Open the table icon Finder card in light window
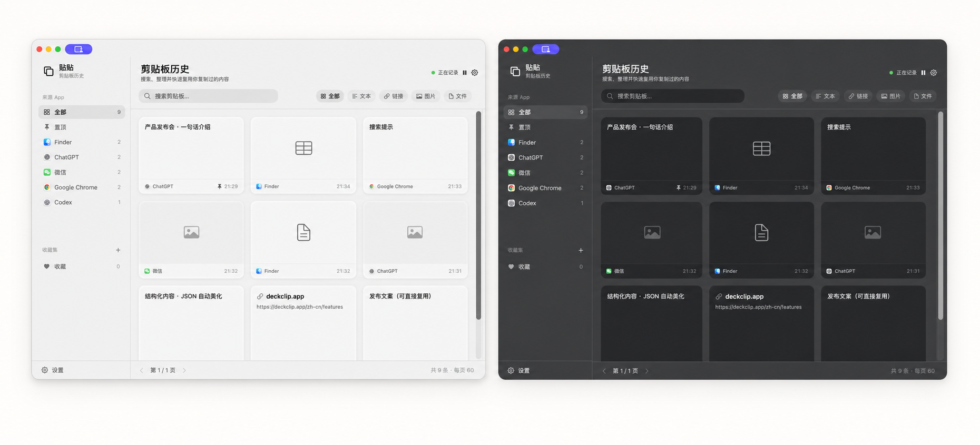 point(303,155)
